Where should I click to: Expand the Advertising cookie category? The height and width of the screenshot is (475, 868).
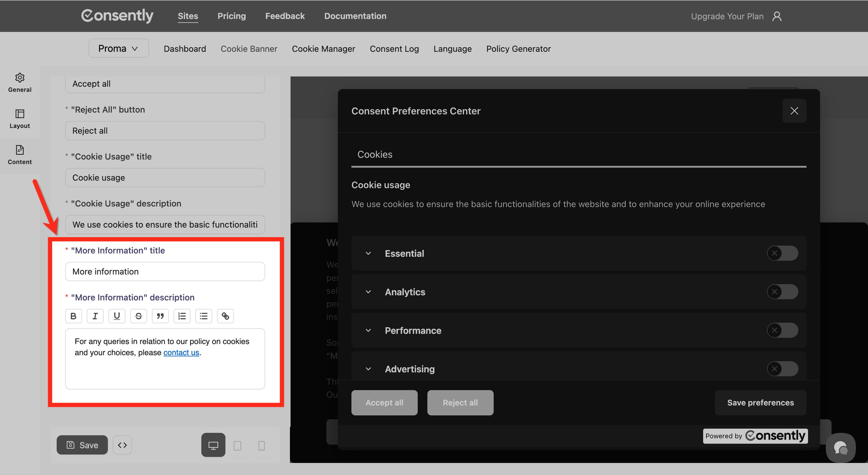pyautogui.click(x=368, y=369)
